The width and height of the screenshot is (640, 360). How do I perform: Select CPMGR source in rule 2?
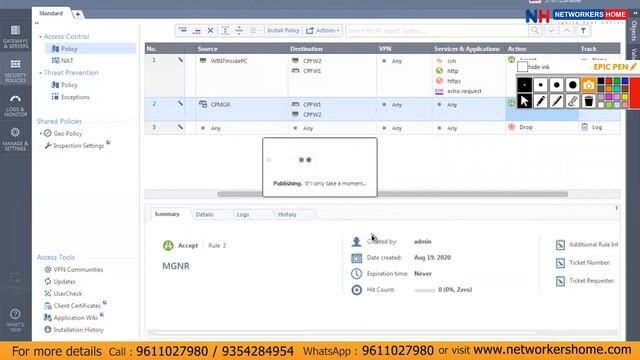click(x=220, y=104)
